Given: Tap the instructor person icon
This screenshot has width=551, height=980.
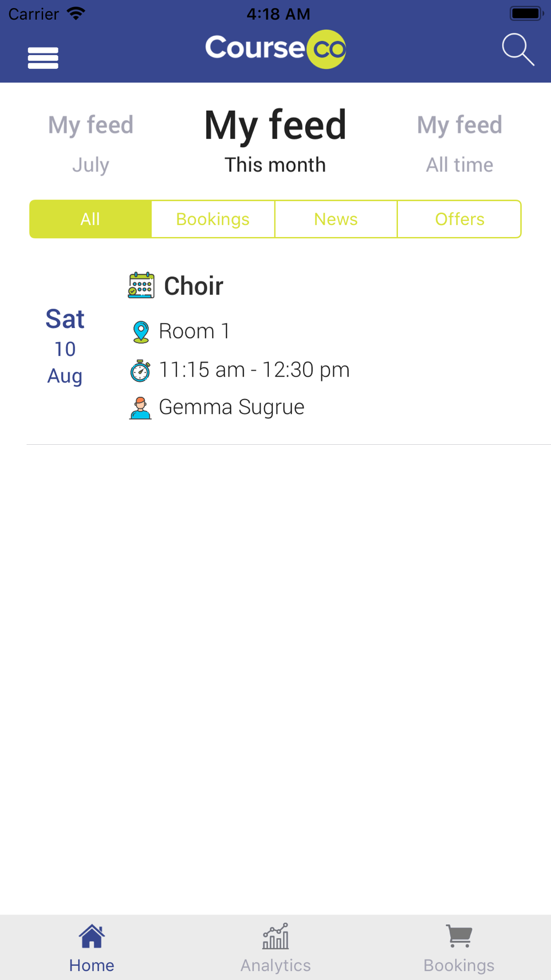Looking at the screenshot, I should point(141,408).
